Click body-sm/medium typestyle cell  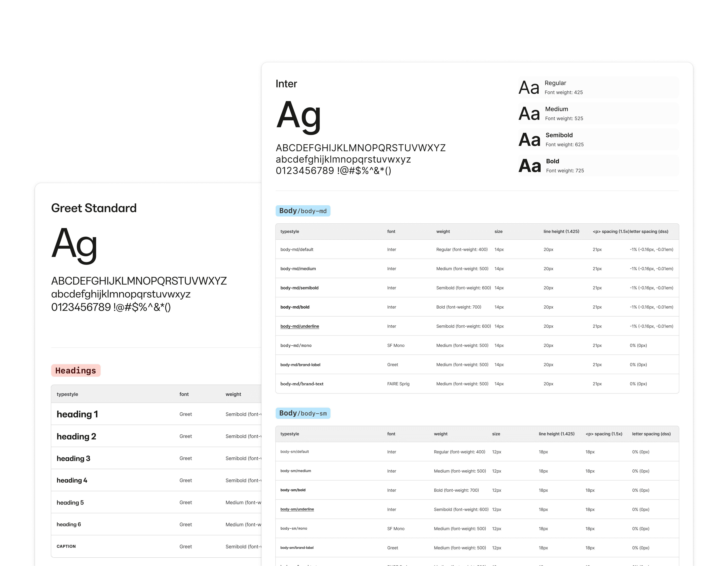pos(296,471)
